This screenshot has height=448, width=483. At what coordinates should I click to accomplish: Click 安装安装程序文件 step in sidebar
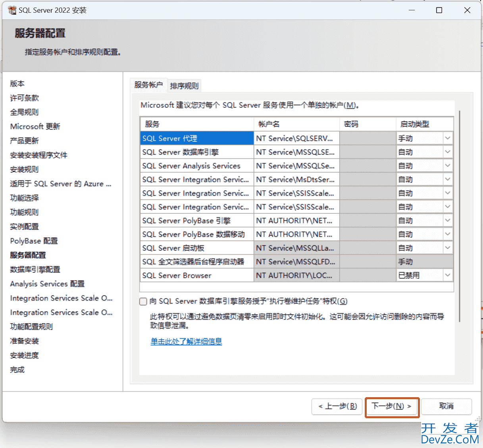pos(39,155)
